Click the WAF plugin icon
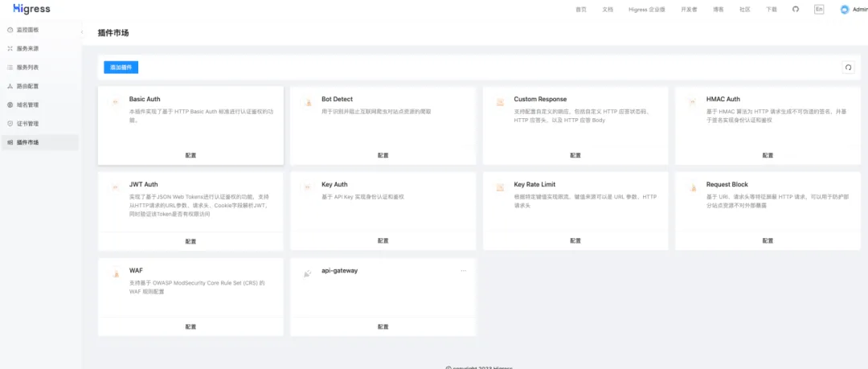The height and width of the screenshot is (369, 868). (x=114, y=274)
